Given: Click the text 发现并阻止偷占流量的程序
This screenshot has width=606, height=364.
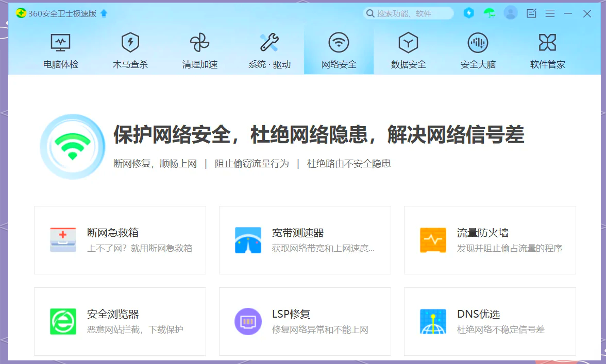Looking at the screenshot, I should pyautogui.click(x=509, y=248).
